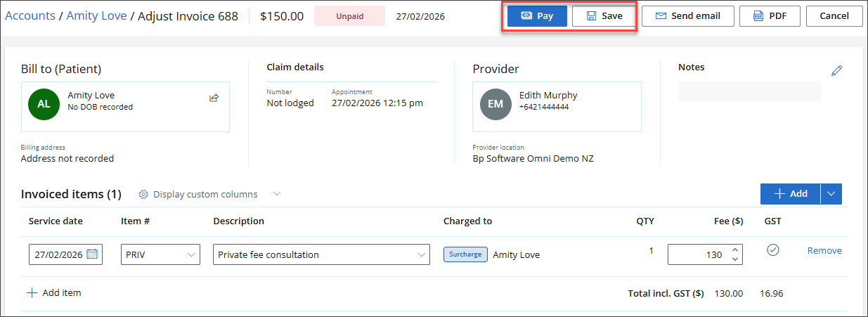Viewport: 868px width, 317px height.
Task: Click the share icon beside Amity Love
Action: (x=214, y=98)
